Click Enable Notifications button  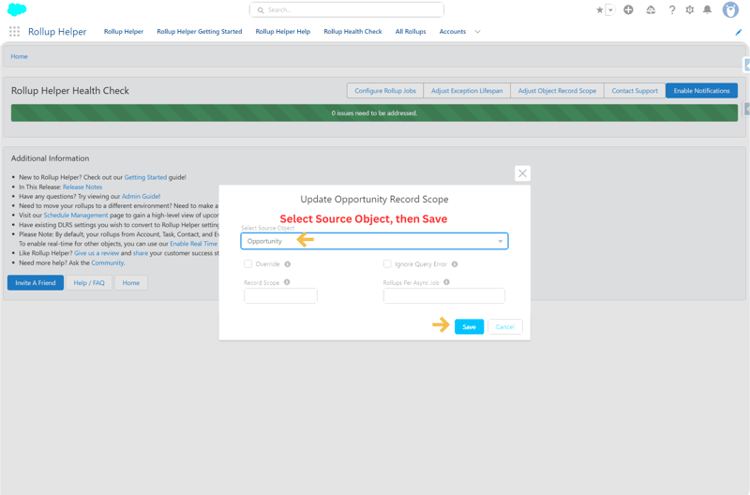click(702, 90)
